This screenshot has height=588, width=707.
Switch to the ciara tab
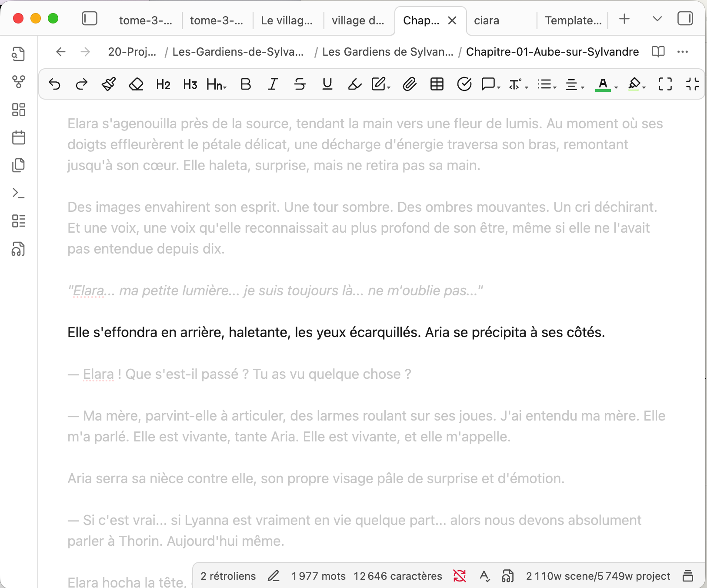[487, 20]
